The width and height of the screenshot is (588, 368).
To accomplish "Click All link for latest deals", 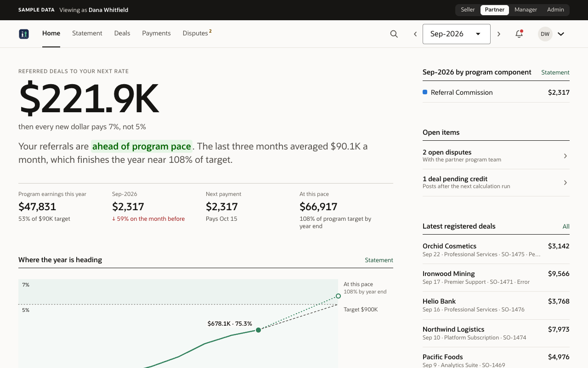I will click(x=566, y=226).
